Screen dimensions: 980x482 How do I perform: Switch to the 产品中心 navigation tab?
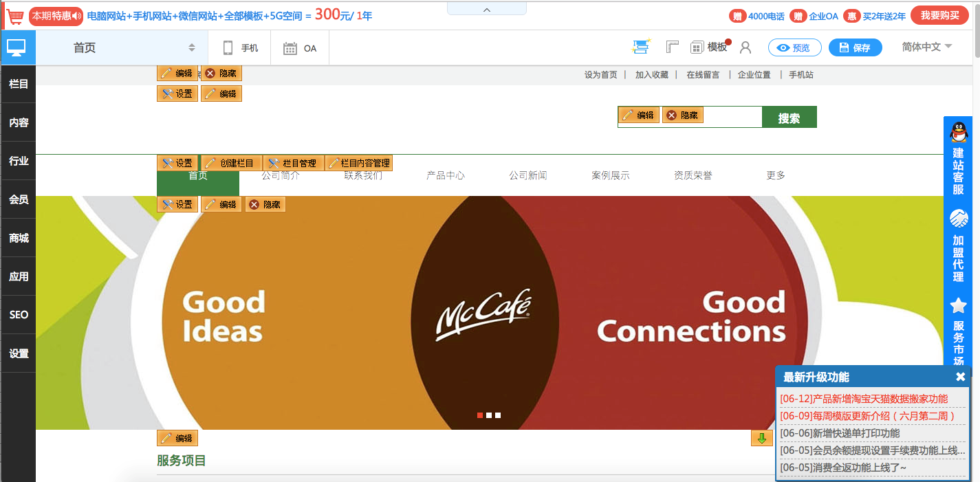(444, 175)
